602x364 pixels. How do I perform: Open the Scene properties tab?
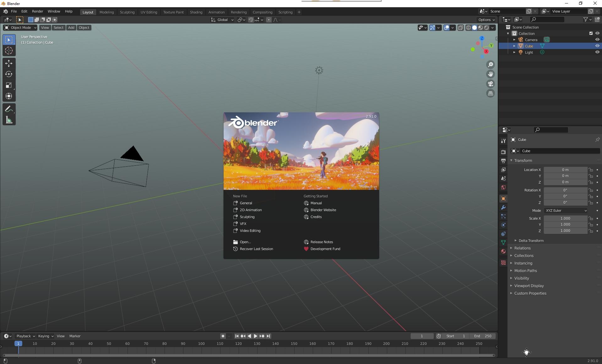coord(503,179)
